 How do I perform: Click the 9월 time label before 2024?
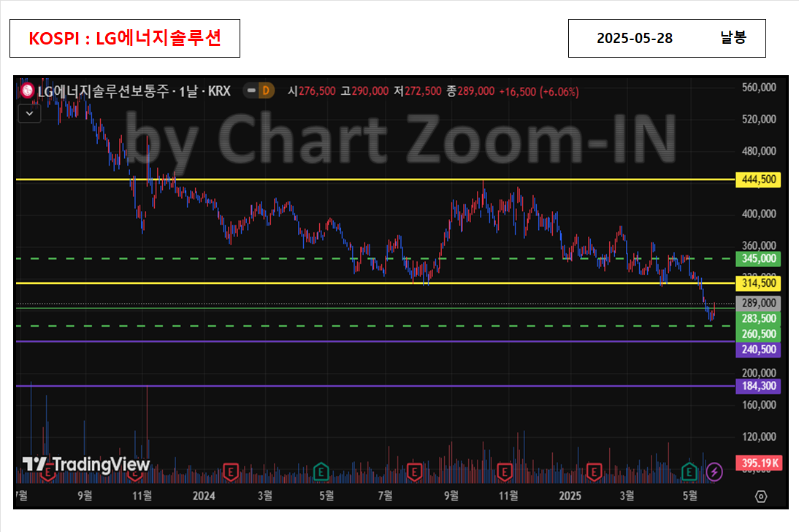pos(85,496)
